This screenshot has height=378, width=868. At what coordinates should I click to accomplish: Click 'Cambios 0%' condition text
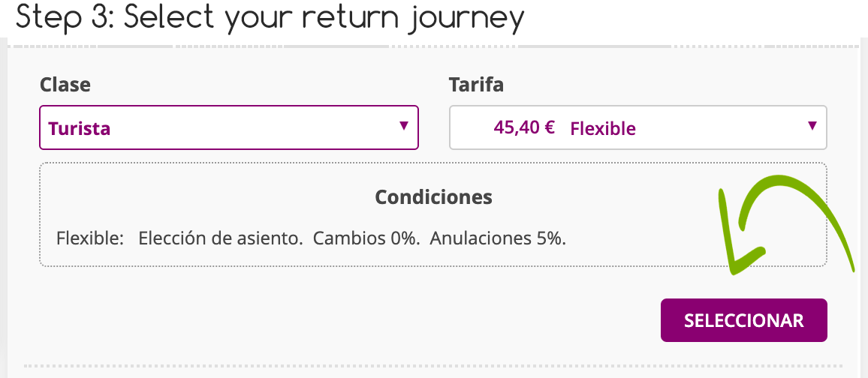click(x=366, y=238)
